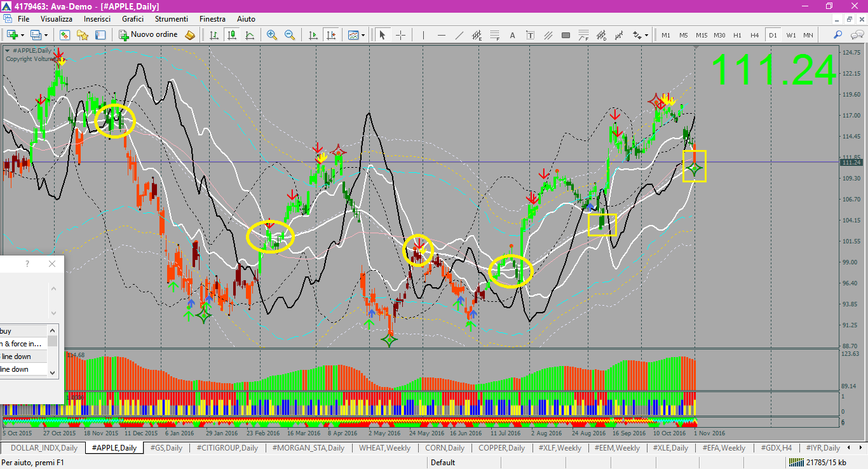Switch to H1 timeframe
Screen dimensions: 868x469
click(737, 35)
